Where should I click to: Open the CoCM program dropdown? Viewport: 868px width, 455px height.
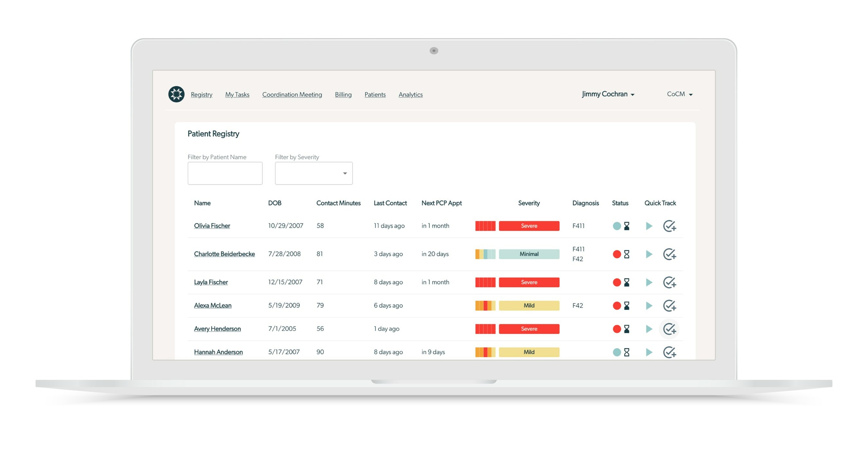pos(679,94)
